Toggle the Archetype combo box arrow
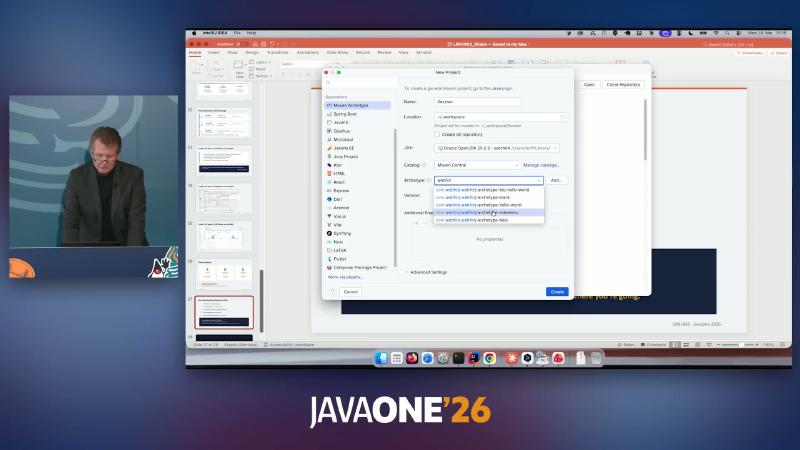 tap(539, 181)
